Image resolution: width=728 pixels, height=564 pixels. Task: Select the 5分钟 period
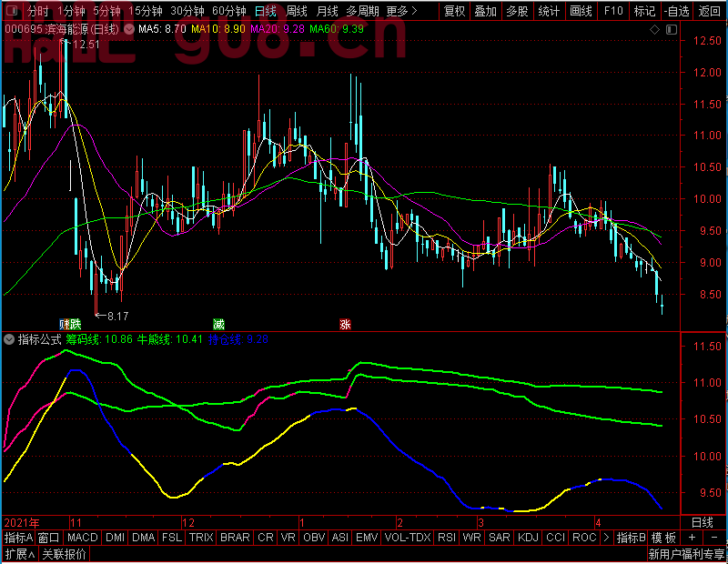click(x=106, y=11)
